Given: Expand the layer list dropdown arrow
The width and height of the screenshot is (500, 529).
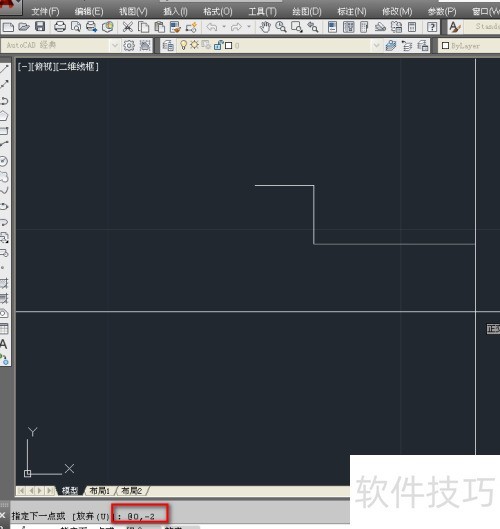Looking at the screenshot, I should pos(377,45).
